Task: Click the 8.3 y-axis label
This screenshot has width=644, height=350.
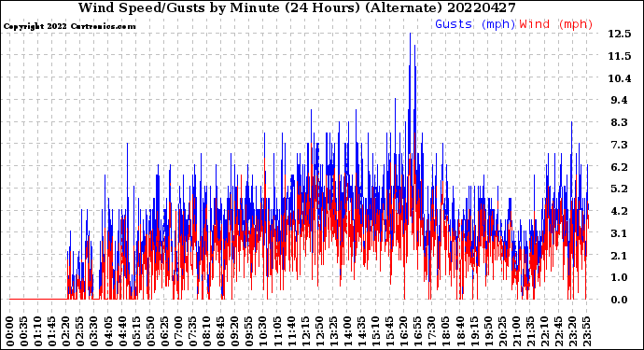Action: [620, 122]
